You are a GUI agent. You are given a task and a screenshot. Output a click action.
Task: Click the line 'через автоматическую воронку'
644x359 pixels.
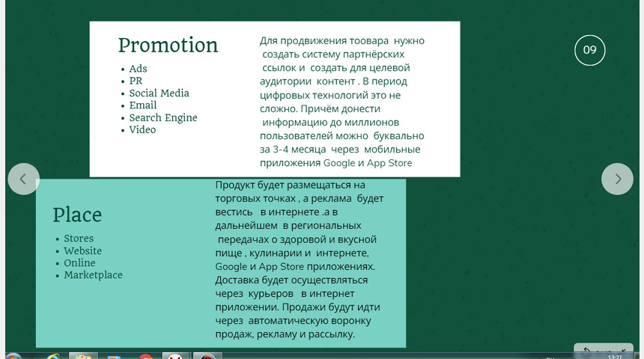(x=294, y=320)
